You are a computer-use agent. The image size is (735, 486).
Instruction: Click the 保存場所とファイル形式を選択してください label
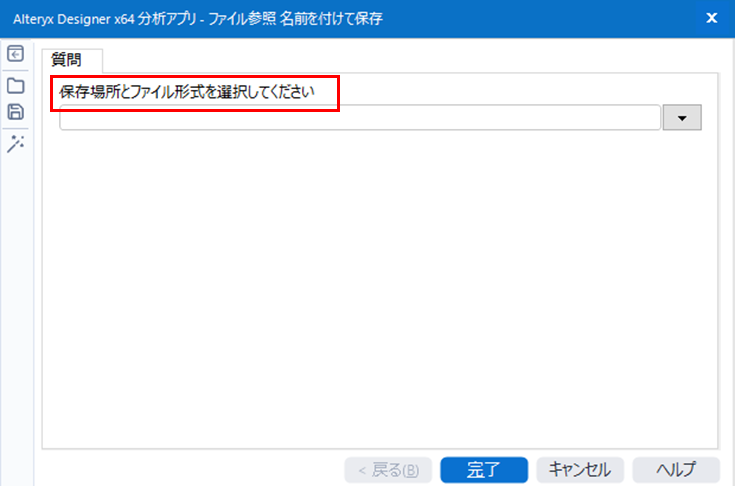(x=188, y=92)
